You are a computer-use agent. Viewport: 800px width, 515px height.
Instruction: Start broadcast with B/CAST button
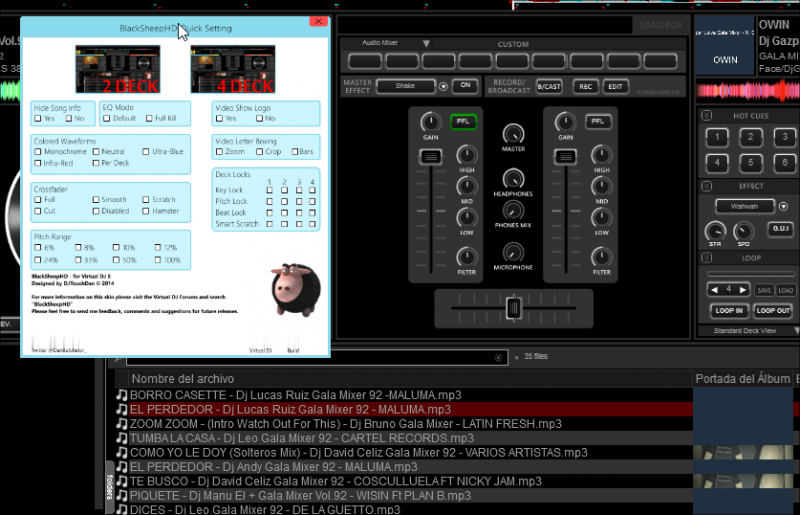[549, 87]
